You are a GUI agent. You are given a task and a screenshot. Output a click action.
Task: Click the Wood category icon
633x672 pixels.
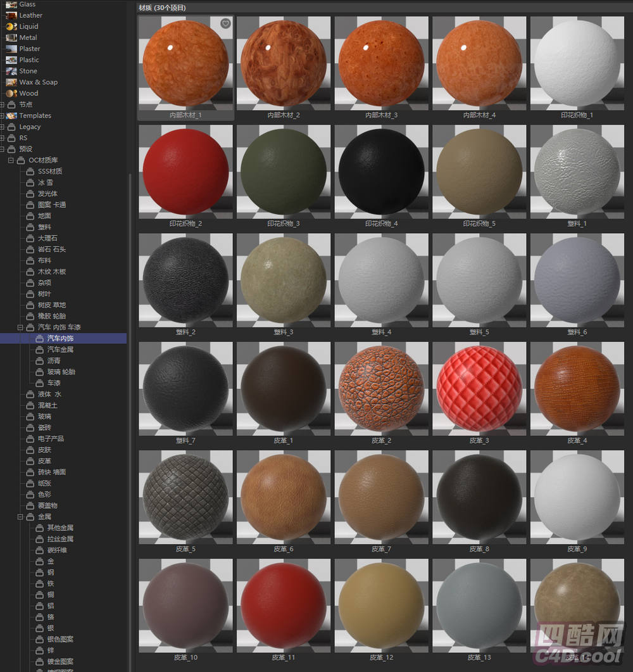[x=11, y=93]
